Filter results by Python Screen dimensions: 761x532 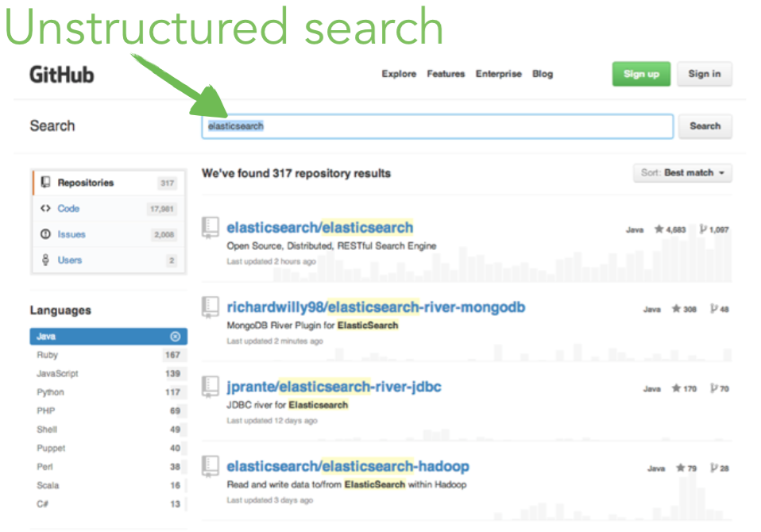click(x=109, y=392)
